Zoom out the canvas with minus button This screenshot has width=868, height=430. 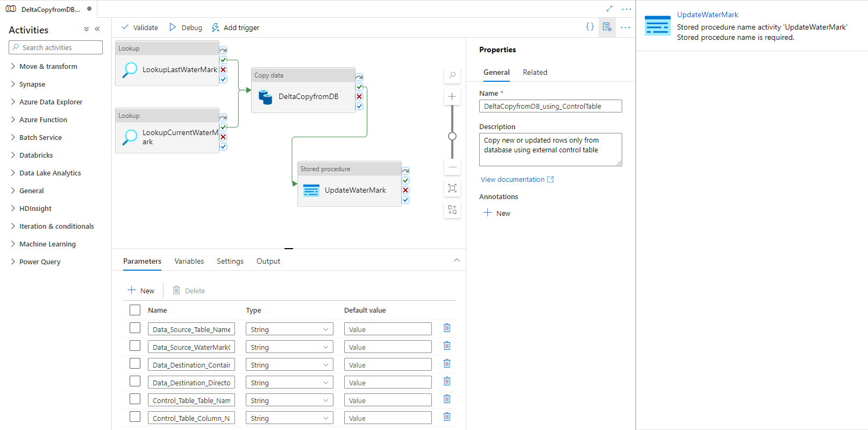click(x=452, y=167)
